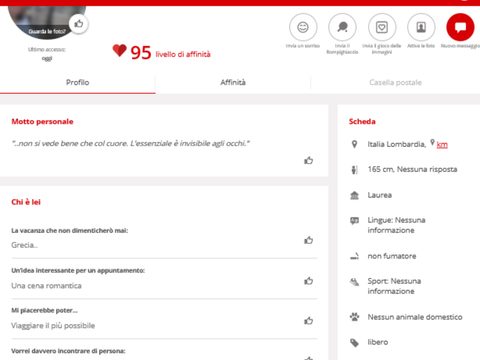
Task: Click the paw icon for pets
Action: (x=354, y=317)
